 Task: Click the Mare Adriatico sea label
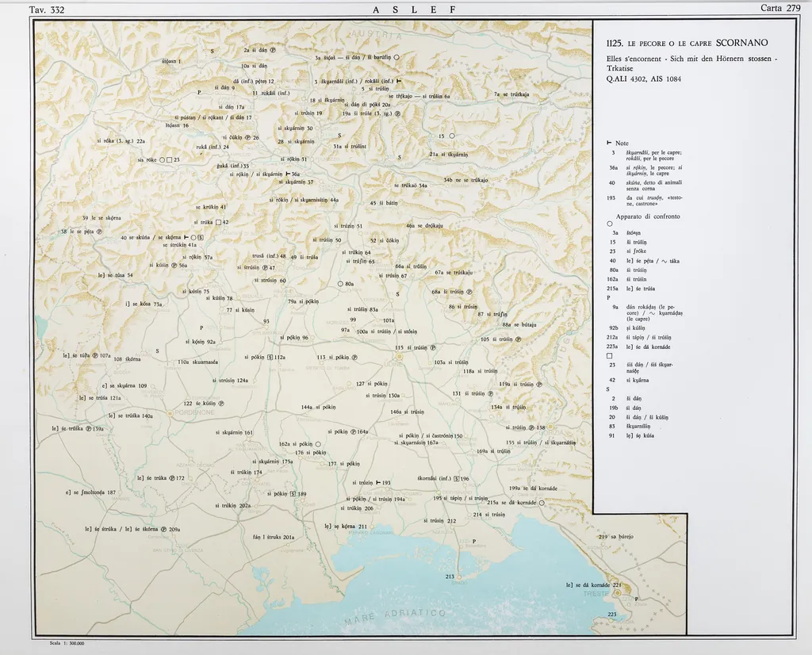[x=393, y=618]
